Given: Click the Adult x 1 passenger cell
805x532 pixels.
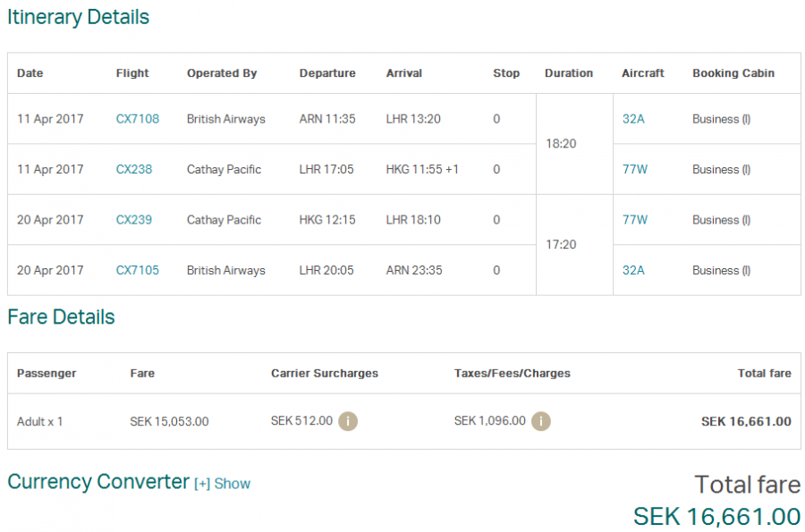Looking at the screenshot, I should pyautogui.click(x=39, y=421).
